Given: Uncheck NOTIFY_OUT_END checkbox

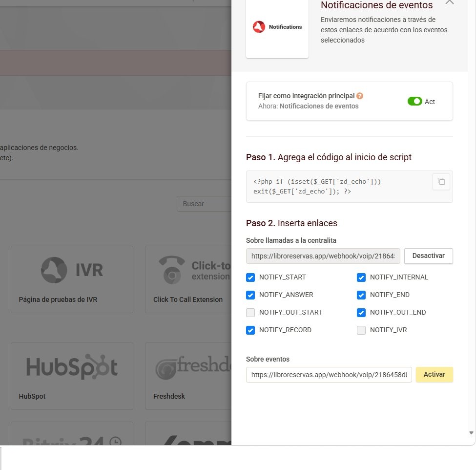Looking at the screenshot, I should [x=361, y=313].
